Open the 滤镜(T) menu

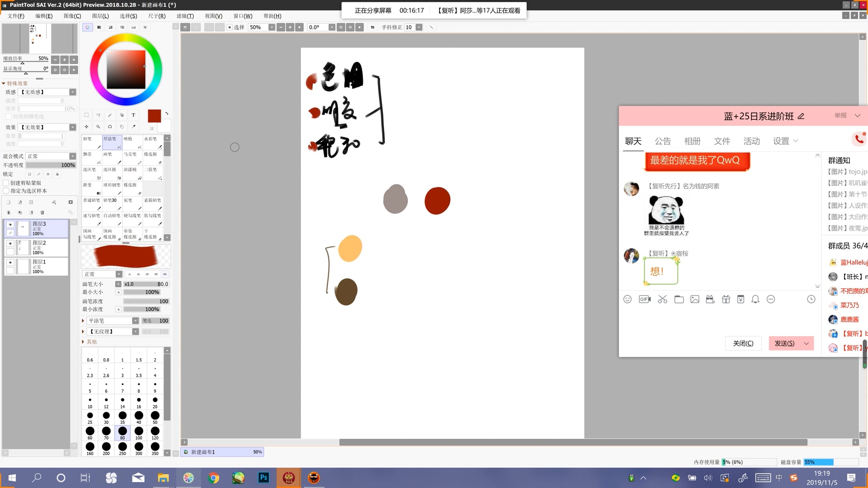point(185,16)
